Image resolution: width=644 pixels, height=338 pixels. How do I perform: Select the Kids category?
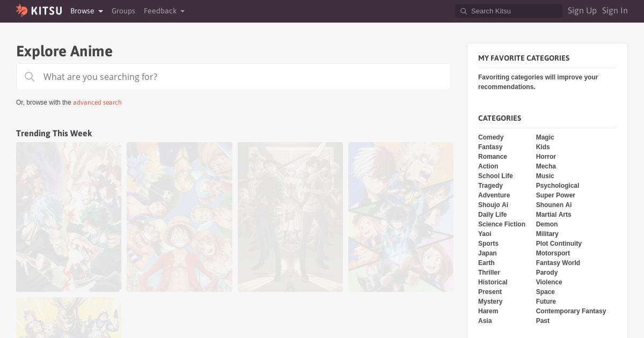(543, 147)
